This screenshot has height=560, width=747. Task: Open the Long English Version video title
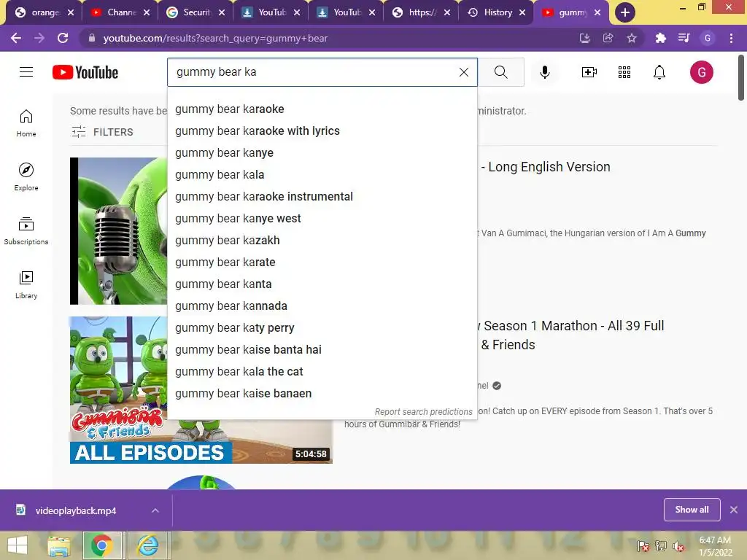546,167
